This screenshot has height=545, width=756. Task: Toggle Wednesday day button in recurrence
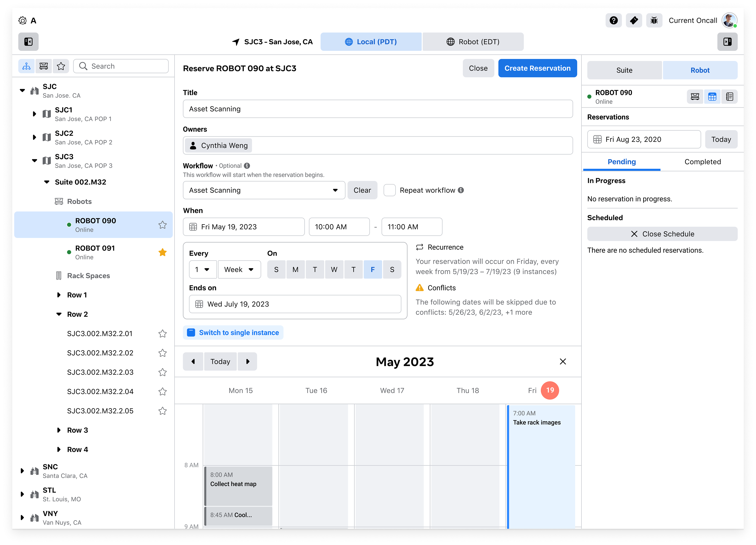point(334,270)
